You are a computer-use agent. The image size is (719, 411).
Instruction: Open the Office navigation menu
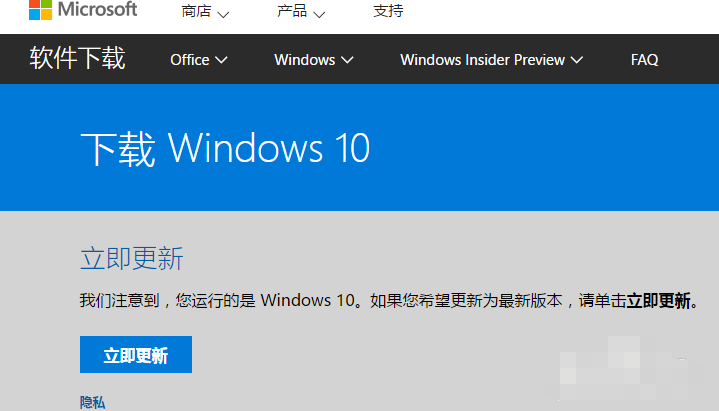click(190, 60)
